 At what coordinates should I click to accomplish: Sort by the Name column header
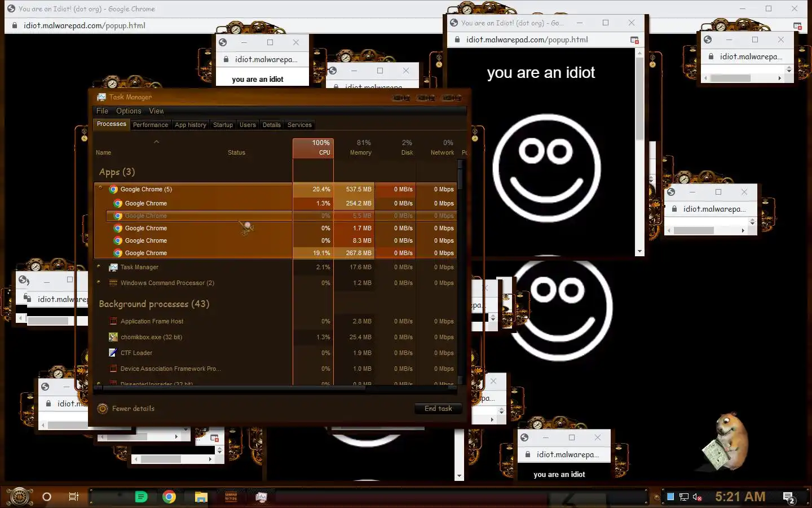[x=103, y=152]
